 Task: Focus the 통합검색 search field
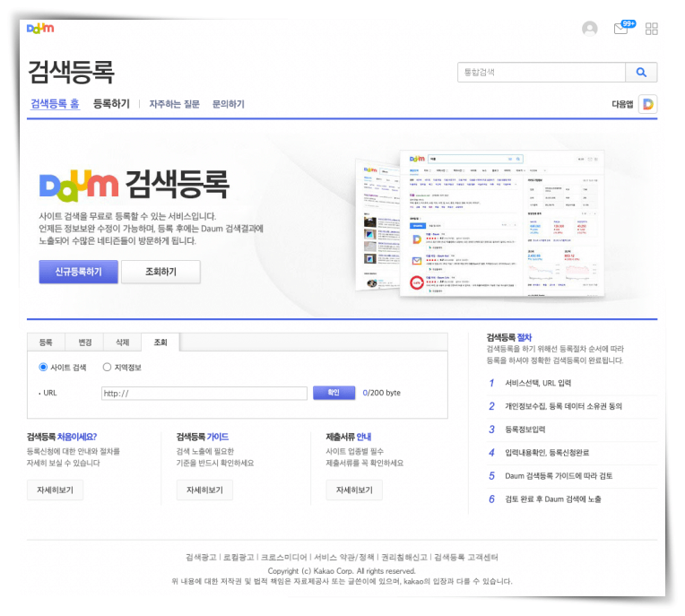[542, 72]
